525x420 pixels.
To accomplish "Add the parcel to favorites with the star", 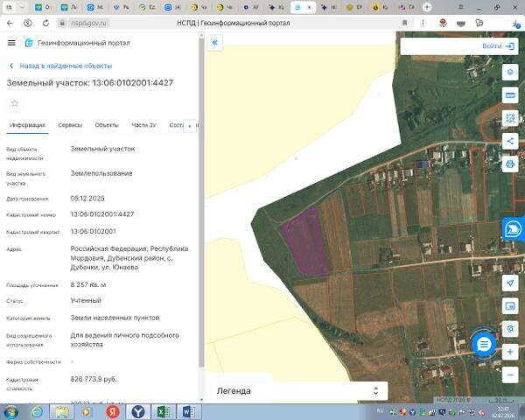I will tap(14, 103).
